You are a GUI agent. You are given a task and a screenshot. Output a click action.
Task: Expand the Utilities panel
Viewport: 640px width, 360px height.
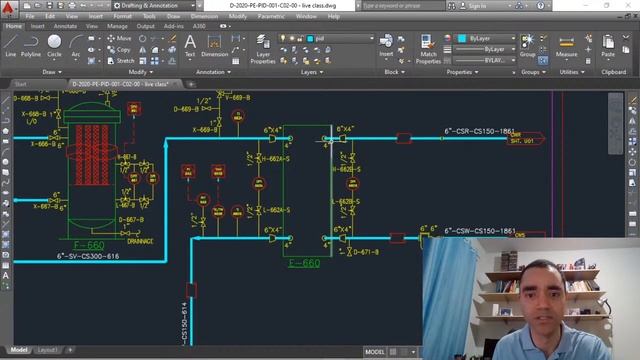572,72
